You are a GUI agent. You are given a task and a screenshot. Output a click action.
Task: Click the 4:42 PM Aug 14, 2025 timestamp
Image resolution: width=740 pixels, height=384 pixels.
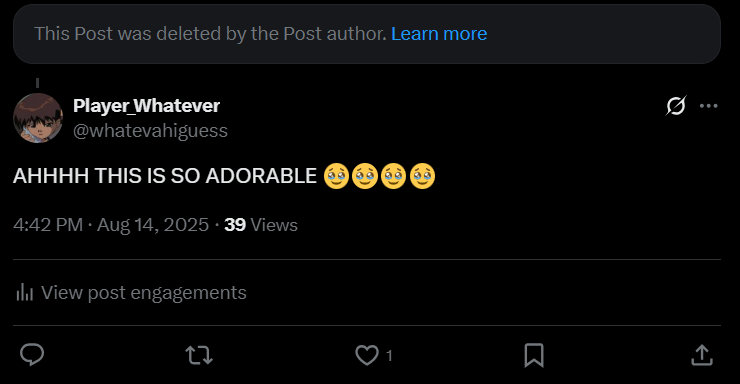pos(111,225)
